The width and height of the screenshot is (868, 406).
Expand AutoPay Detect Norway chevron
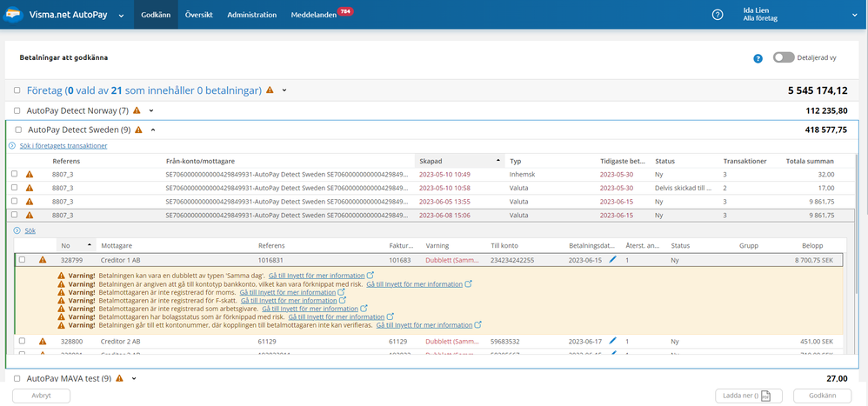150,110
